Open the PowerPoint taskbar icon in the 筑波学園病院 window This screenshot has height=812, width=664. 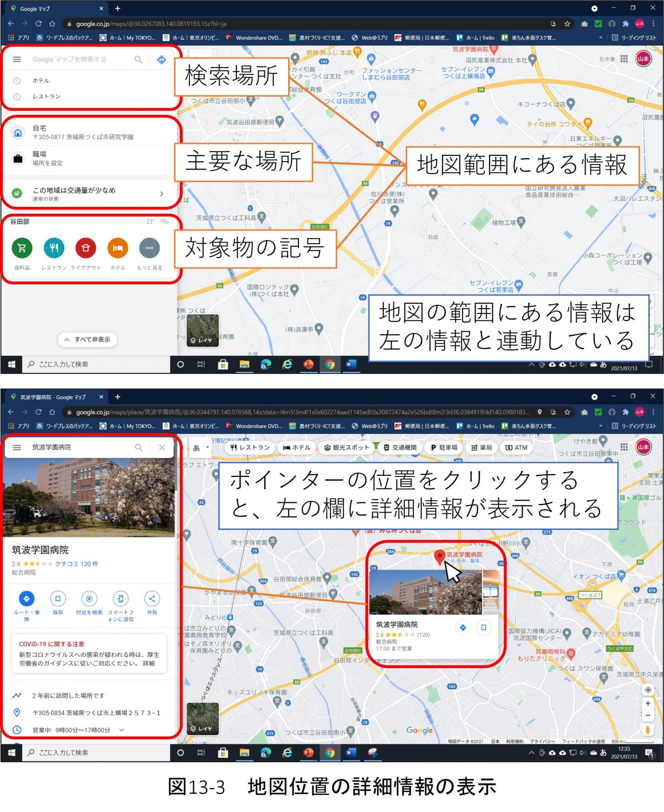pos(308,752)
